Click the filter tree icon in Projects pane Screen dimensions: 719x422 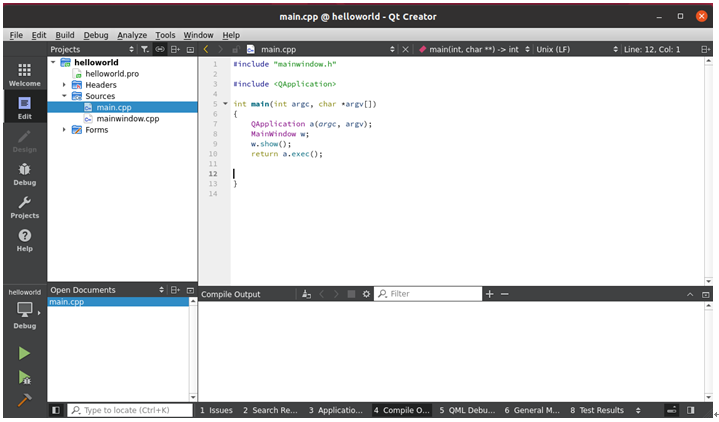pos(145,49)
